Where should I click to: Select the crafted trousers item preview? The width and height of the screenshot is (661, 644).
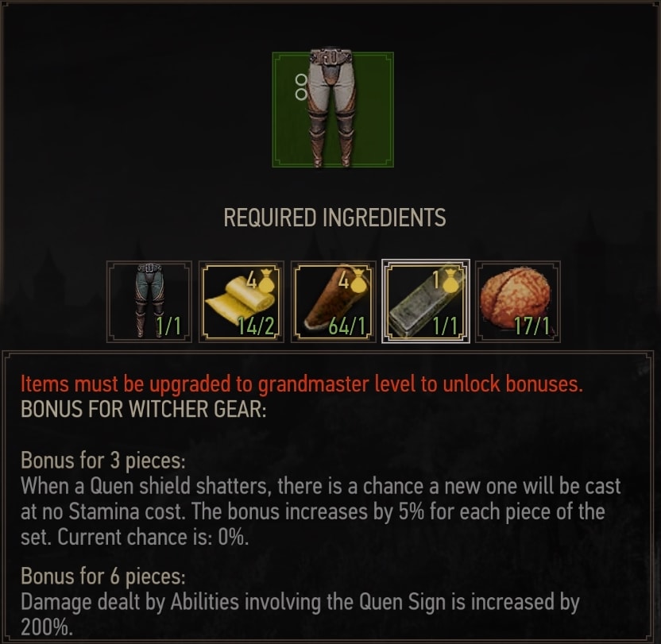[x=333, y=110]
